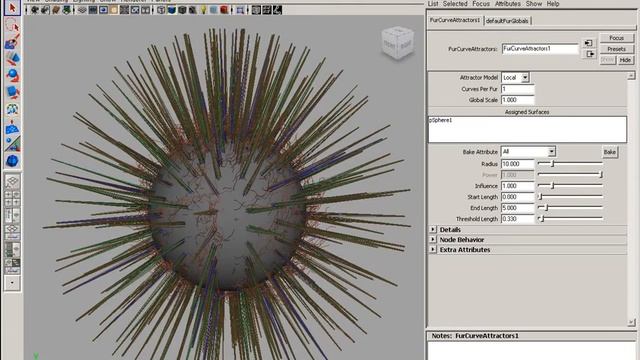This screenshot has width=640, height=360.
Task: Click Select Camera icon in panel toolbar
Action: [x=35, y=10]
